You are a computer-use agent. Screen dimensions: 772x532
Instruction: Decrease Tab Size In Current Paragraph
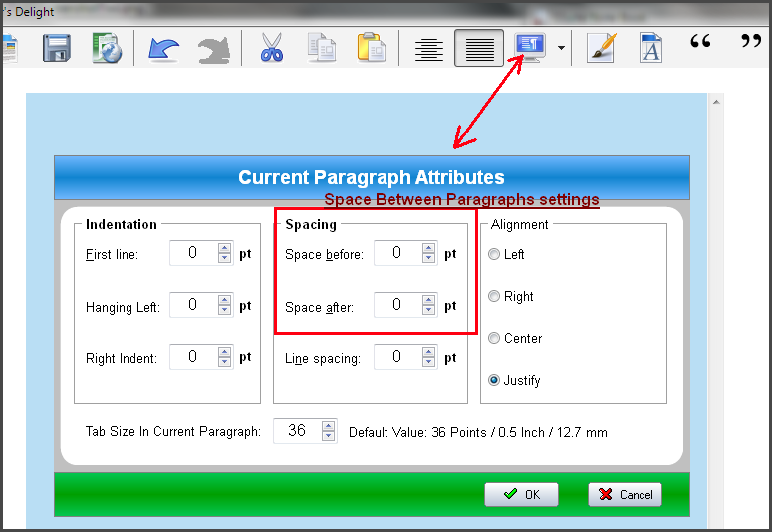coord(329,436)
